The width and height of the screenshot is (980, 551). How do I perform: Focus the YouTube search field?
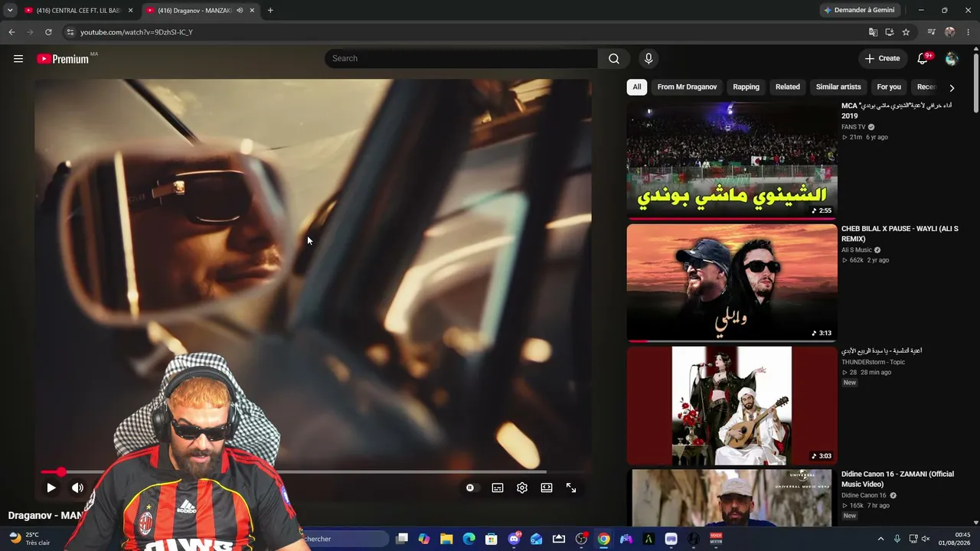[x=461, y=59]
